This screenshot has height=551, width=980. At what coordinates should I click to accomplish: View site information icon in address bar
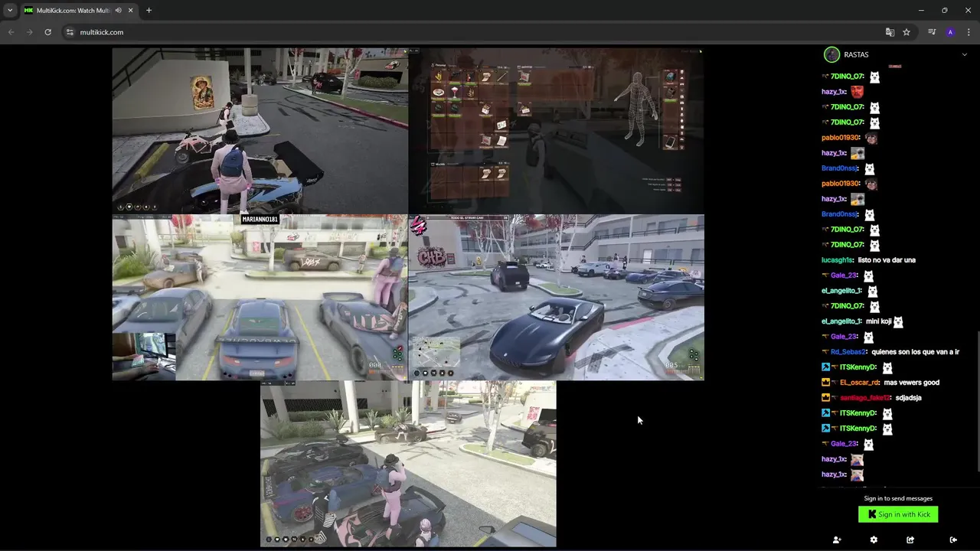70,32
